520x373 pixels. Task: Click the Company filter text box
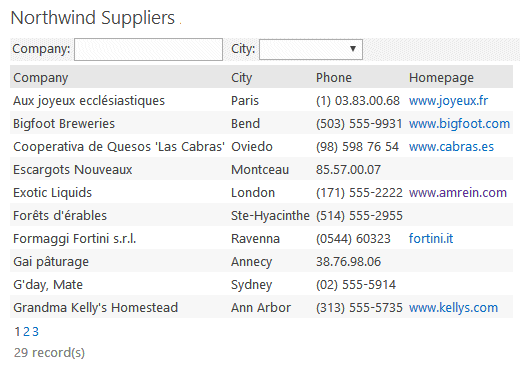pos(148,49)
